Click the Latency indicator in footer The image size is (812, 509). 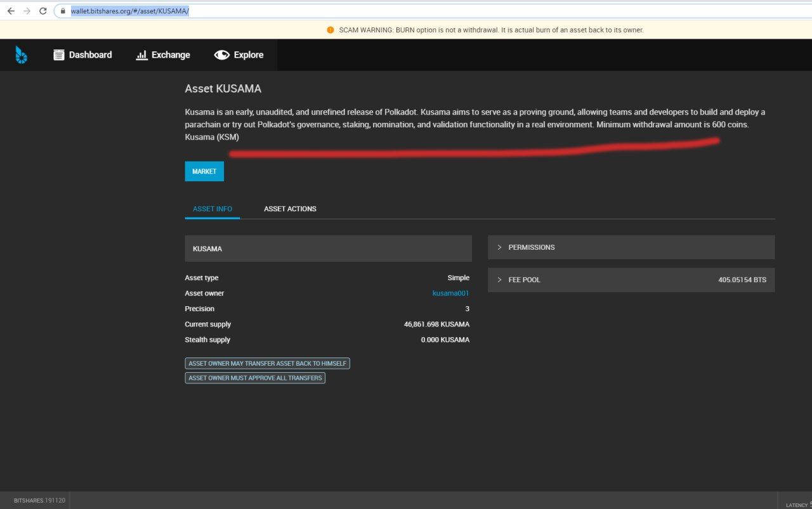[798, 505]
